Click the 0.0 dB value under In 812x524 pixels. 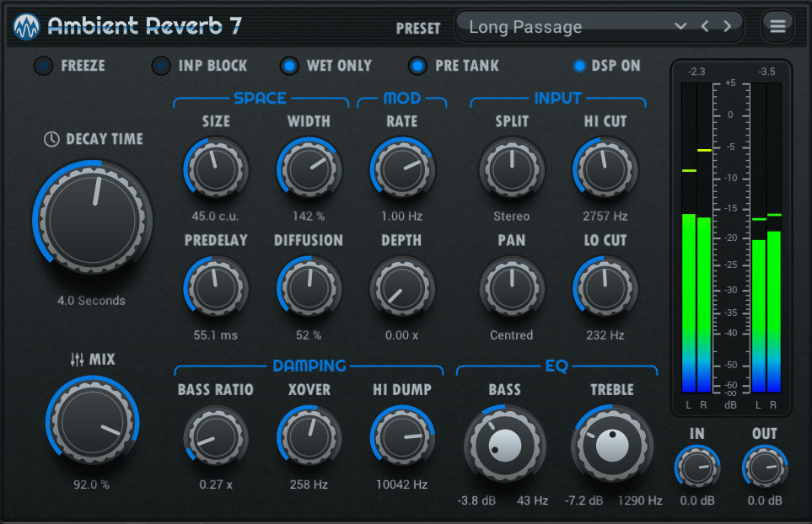tap(697, 500)
